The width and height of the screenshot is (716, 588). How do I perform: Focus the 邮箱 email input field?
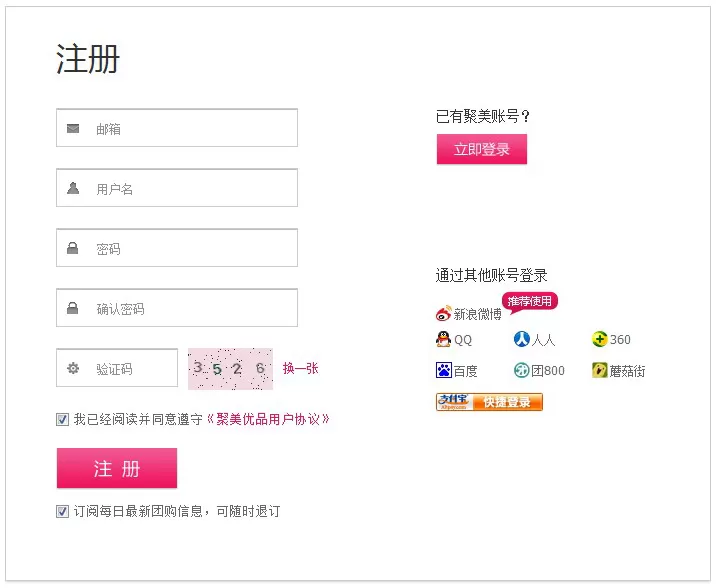point(177,128)
